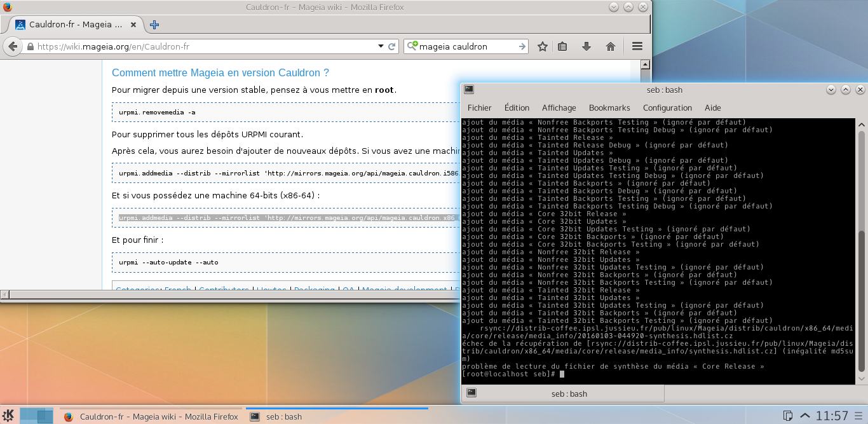The image size is (868, 424).
Task: Open the Aide menu in Konsole
Action: [x=713, y=107]
